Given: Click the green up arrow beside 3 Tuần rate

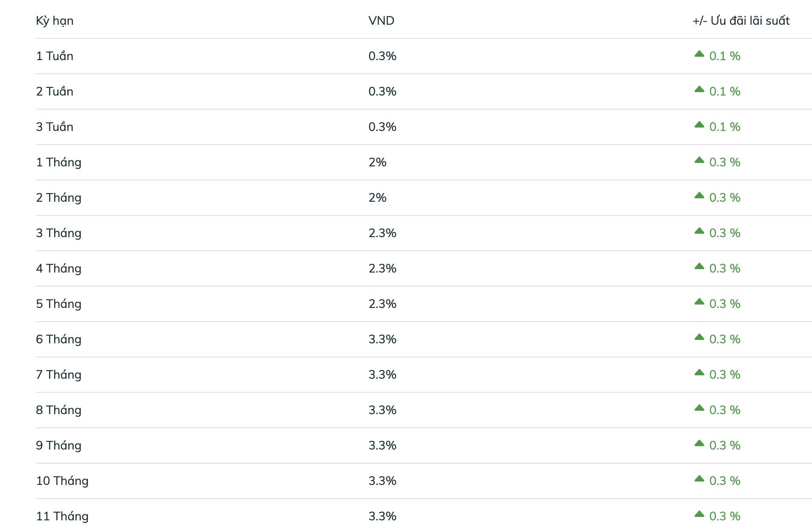Looking at the screenshot, I should tap(699, 125).
